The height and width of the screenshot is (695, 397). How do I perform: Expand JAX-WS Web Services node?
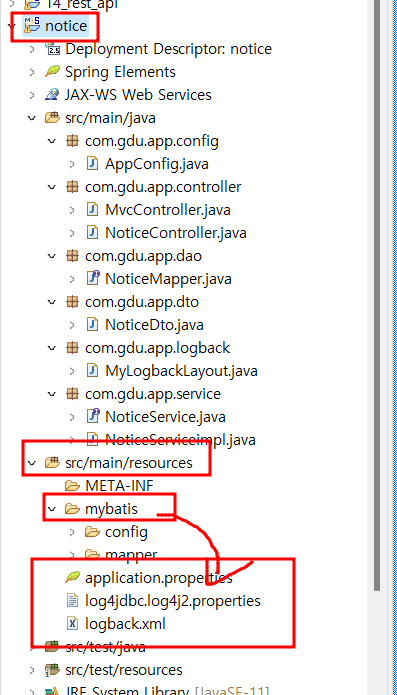click(x=32, y=95)
